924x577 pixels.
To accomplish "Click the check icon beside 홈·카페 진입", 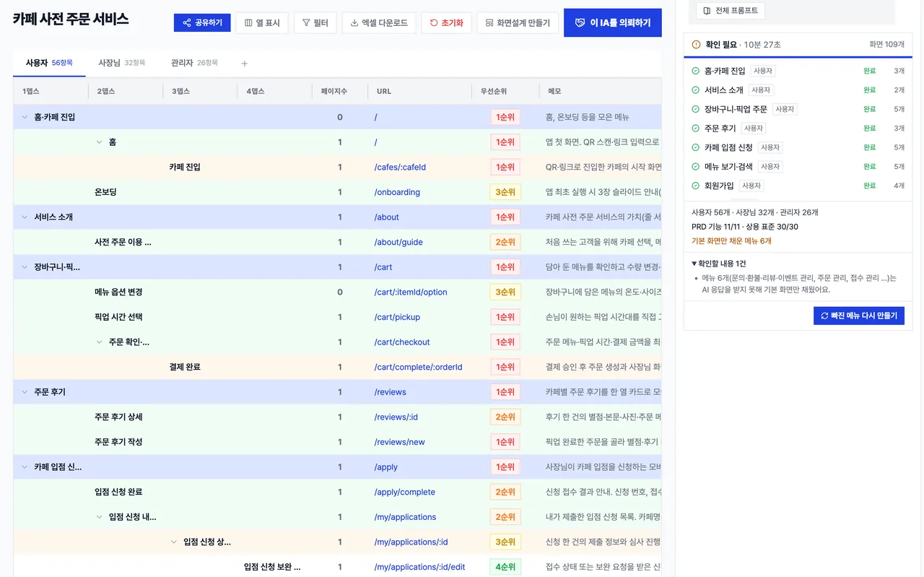I will pyautogui.click(x=696, y=71).
